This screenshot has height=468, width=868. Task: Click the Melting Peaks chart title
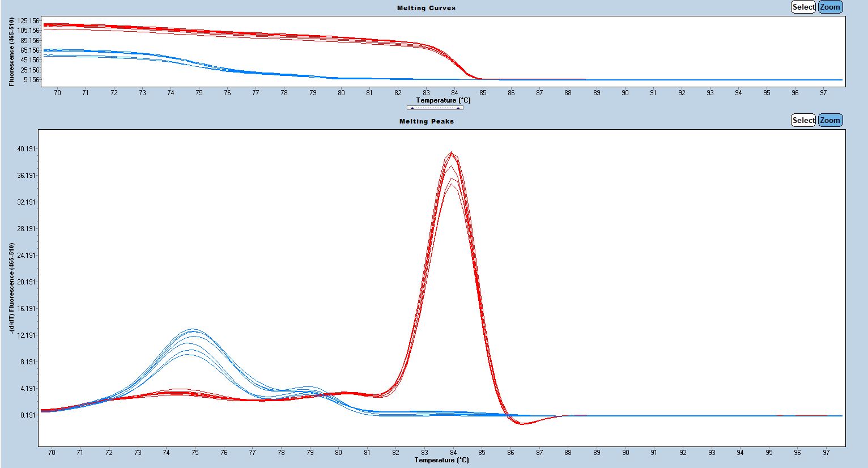[x=426, y=121]
